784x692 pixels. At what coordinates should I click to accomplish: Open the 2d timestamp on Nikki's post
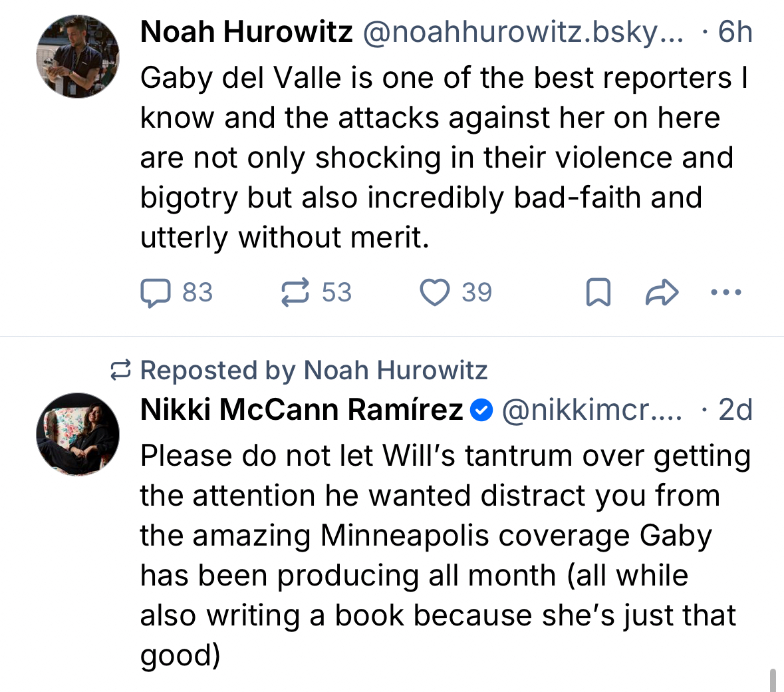735,410
